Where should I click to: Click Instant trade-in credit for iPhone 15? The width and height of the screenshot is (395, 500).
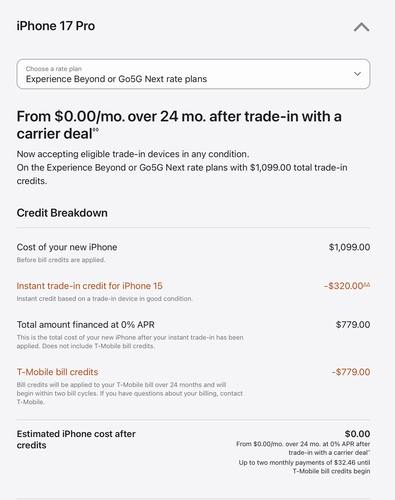coord(89,286)
